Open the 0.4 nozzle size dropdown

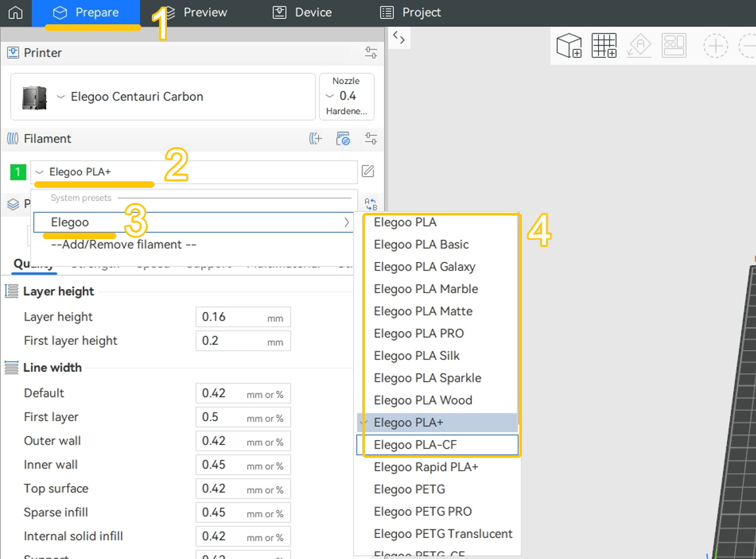point(346,97)
